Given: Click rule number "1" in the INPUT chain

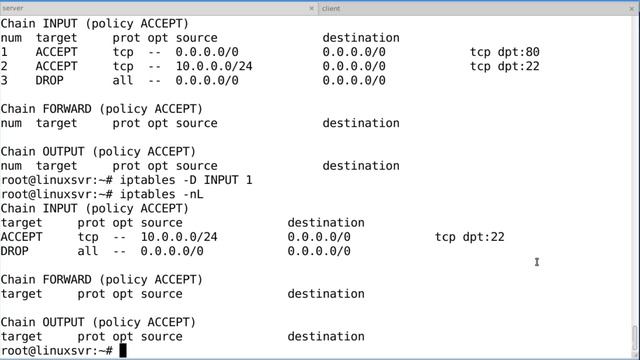Looking at the screenshot, I should (4, 52).
